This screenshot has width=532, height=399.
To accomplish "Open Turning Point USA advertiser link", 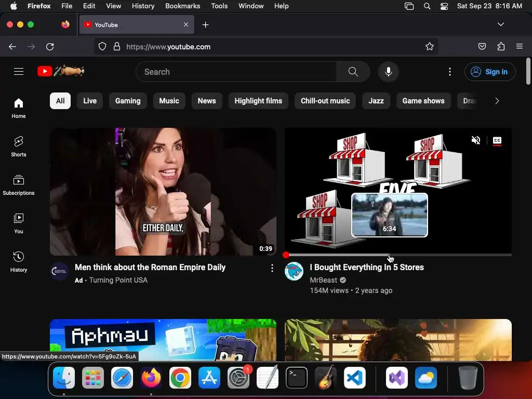I will (x=118, y=280).
